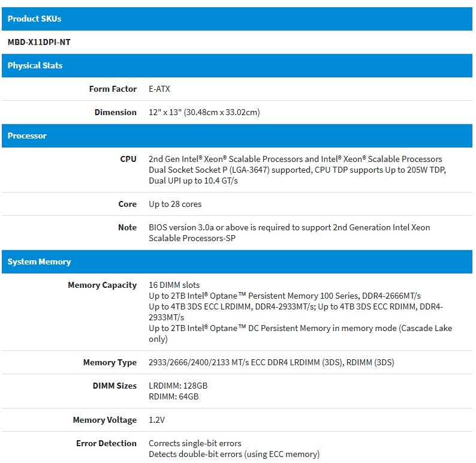This screenshot has height=463, width=476.
Task: Click the DIMM Sizes label
Action: point(115,386)
